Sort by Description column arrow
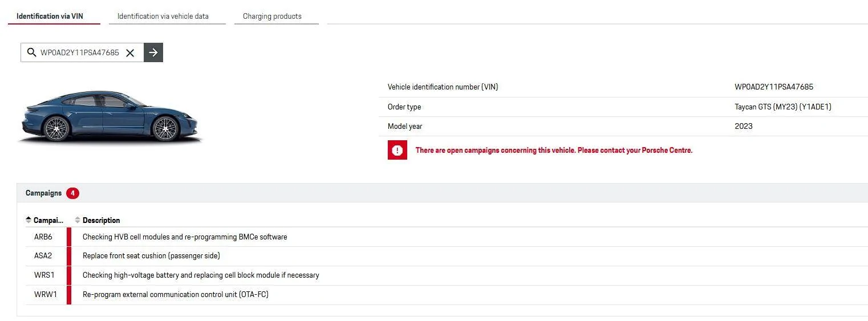The height and width of the screenshot is (321, 868). [78, 220]
